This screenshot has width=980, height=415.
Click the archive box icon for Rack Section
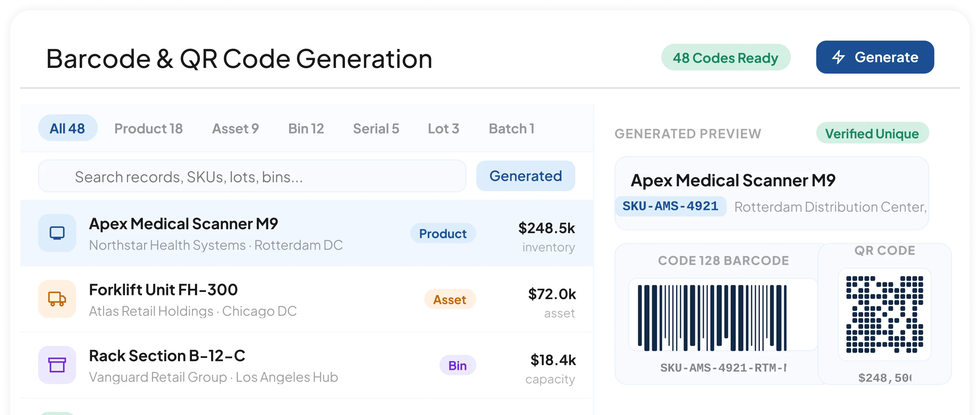pos(57,365)
